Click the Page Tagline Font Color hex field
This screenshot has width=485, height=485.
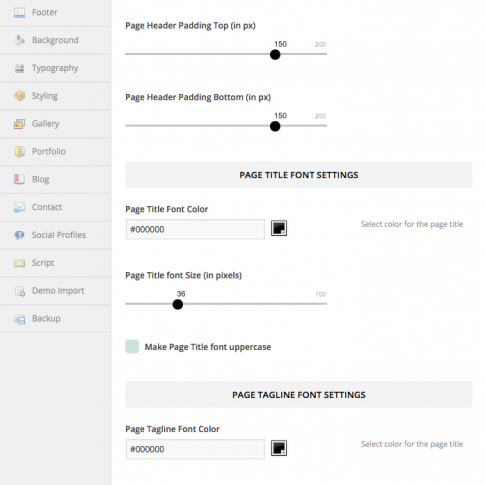tap(195, 449)
